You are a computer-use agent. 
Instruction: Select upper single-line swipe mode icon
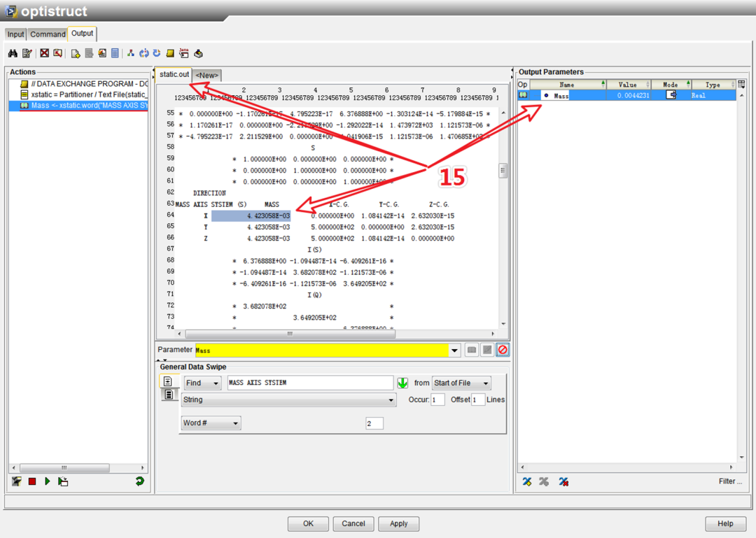point(168,381)
